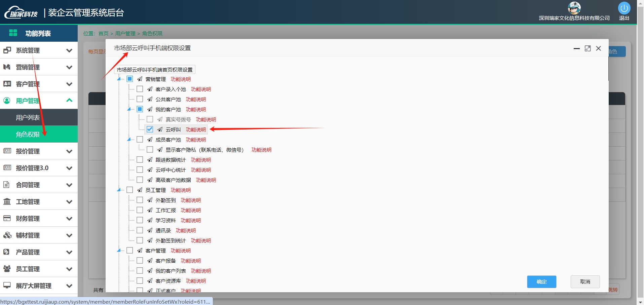The image size is (644, 305).
Task: Enable the 真实号拨号 checkbox
Action: click(150, 119)
